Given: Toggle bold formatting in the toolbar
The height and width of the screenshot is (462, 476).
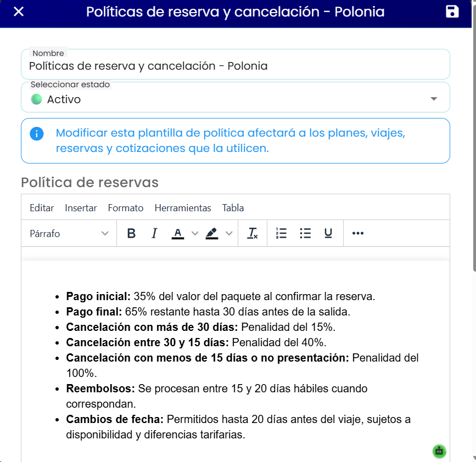Looking at the screenshot, I should point(131,233).
